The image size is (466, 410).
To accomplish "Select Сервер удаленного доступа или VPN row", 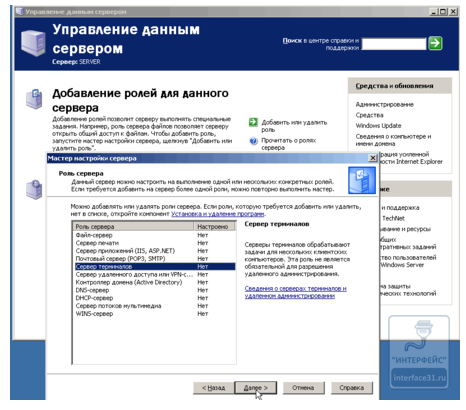I will click(x=155, y=274).
